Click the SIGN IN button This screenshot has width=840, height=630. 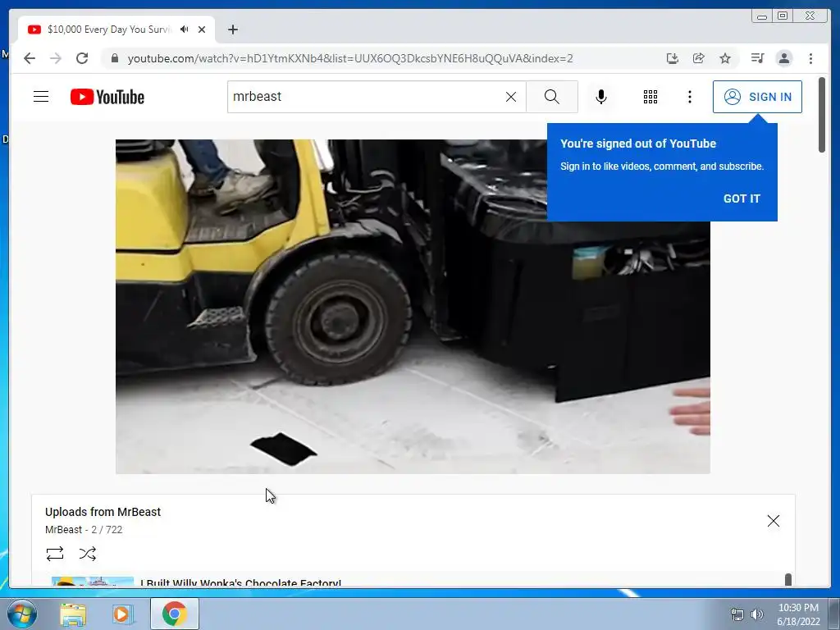(757, 97)
